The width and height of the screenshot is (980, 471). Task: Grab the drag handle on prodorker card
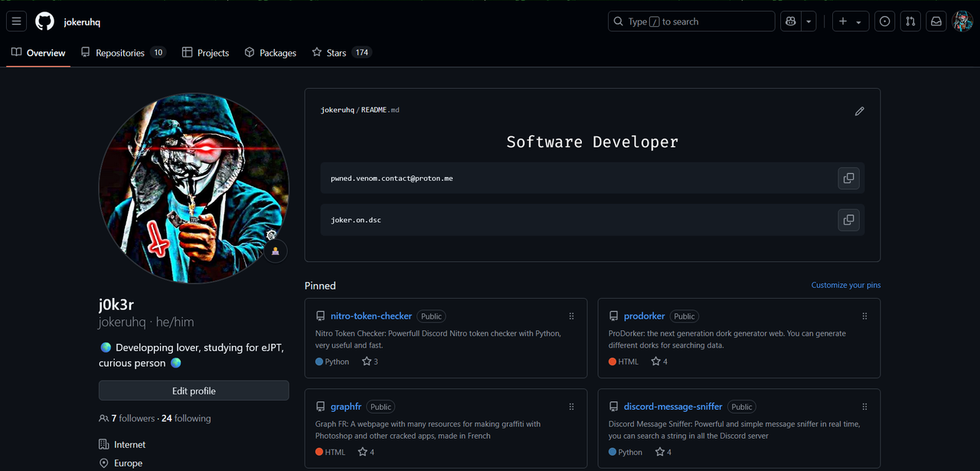(864, 316)
